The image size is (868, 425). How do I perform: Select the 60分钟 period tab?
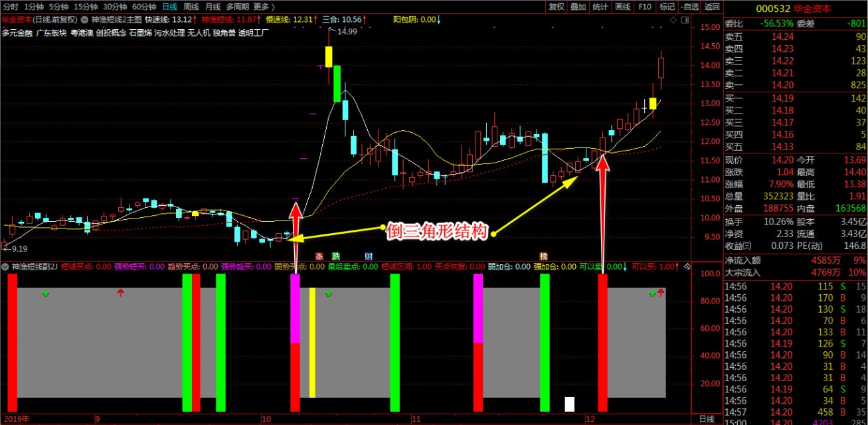point(144,7)
